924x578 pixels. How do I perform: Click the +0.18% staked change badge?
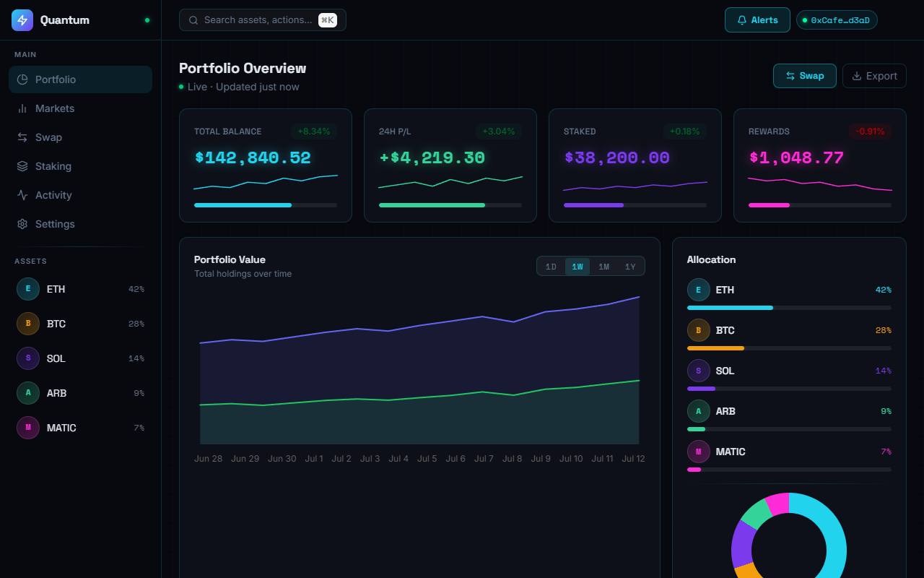(x=684, y=131)
